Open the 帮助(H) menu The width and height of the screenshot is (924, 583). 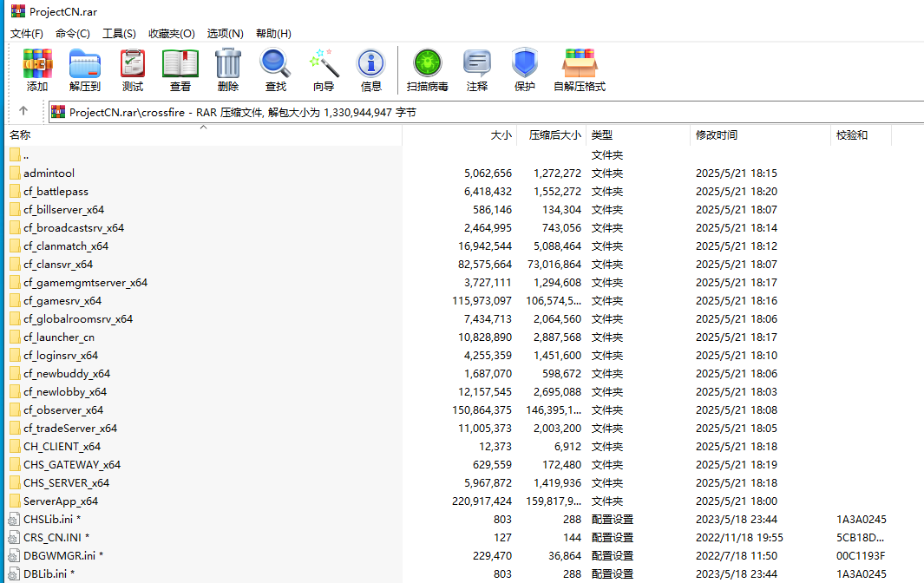tap(273, 34)
